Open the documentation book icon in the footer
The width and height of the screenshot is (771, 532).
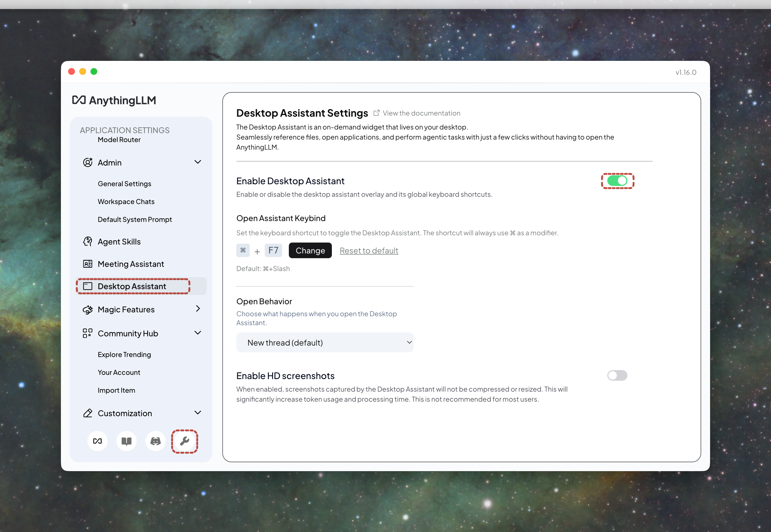(127, 441)
